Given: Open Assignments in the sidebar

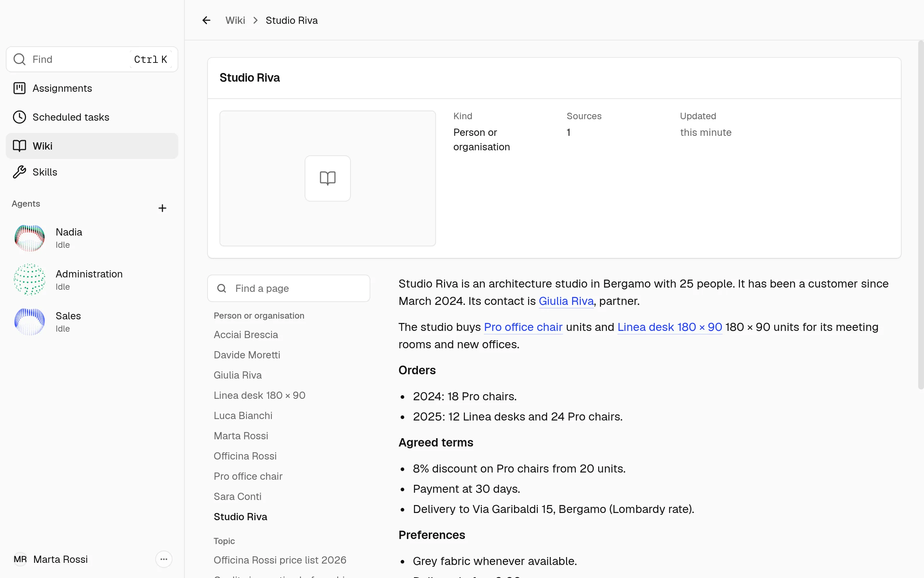Looking at the screenshot, I should 92,88.
